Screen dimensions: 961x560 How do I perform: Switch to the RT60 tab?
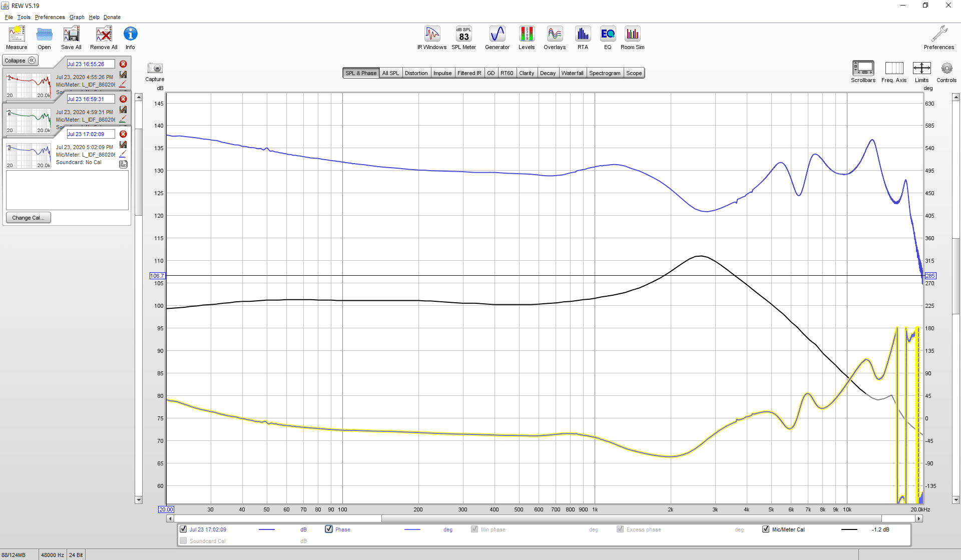coord(507,73)
